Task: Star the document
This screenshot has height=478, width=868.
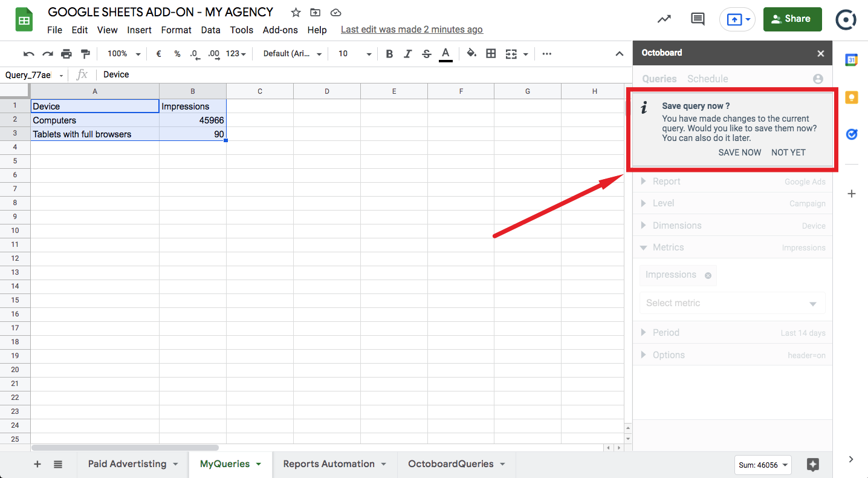Action: point(296,13)
